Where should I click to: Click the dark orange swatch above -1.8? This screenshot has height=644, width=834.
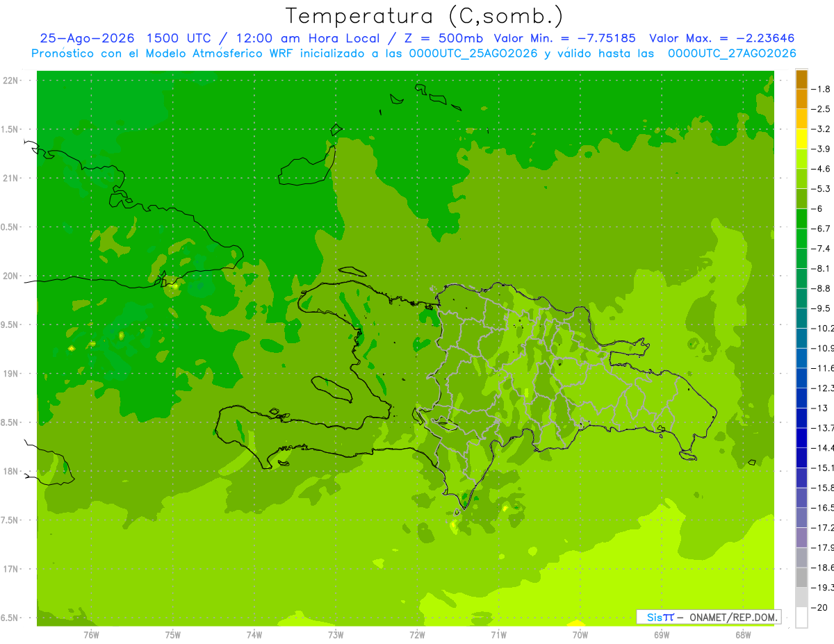[801, 79]
